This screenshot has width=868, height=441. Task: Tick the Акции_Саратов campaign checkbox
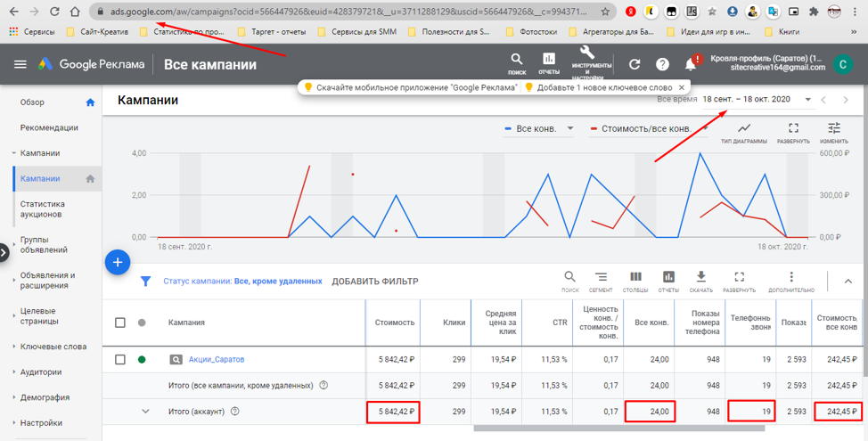[120, 359]
